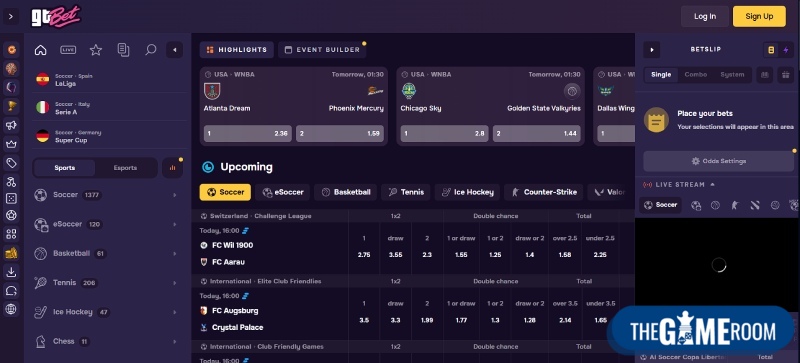Open the search magnifier icon
The image size is (800, 363).
tap(151, 50)
